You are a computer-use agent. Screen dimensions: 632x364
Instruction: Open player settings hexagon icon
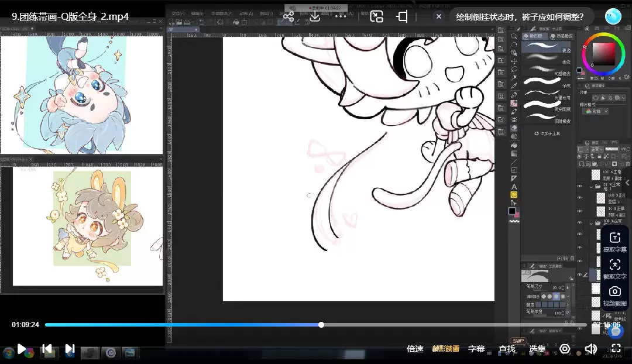click(x=565, y=349)
